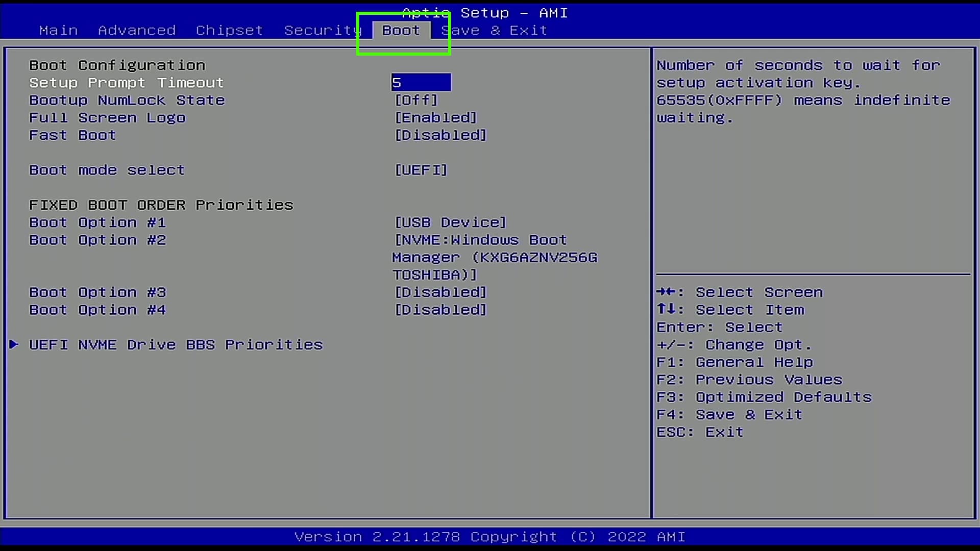Click the Main tab in BIOS menu
This screenshot has width=980, height=551.
(58, 30)
